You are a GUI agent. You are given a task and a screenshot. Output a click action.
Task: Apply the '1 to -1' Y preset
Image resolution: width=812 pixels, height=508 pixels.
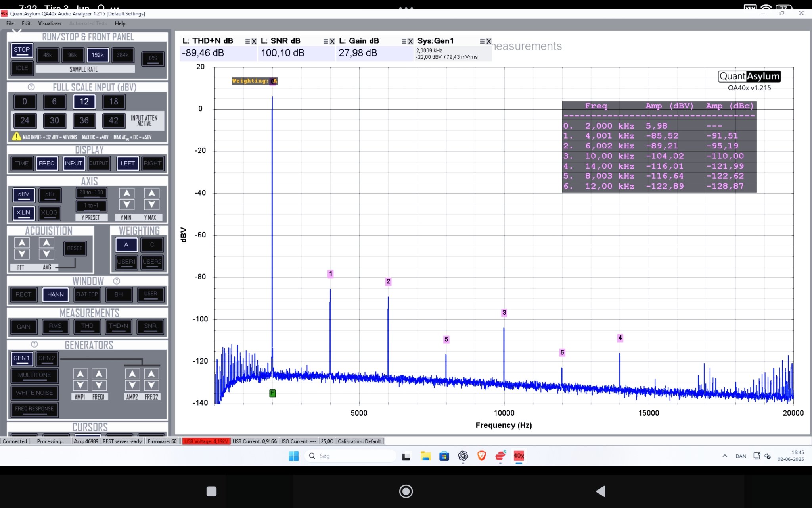(91, 206)
